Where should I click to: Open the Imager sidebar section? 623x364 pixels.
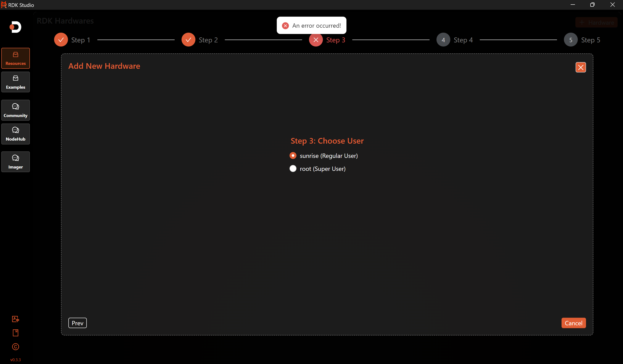16,162
